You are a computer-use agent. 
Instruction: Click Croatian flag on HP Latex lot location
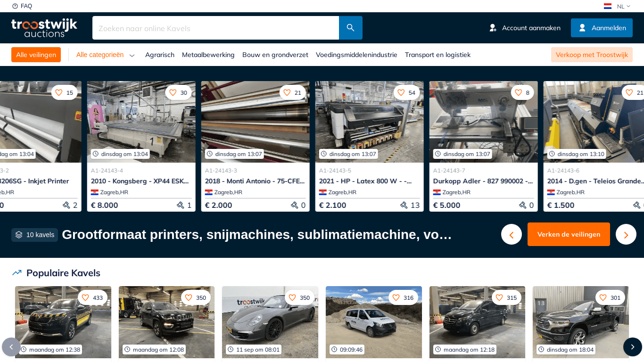point(323,192)
